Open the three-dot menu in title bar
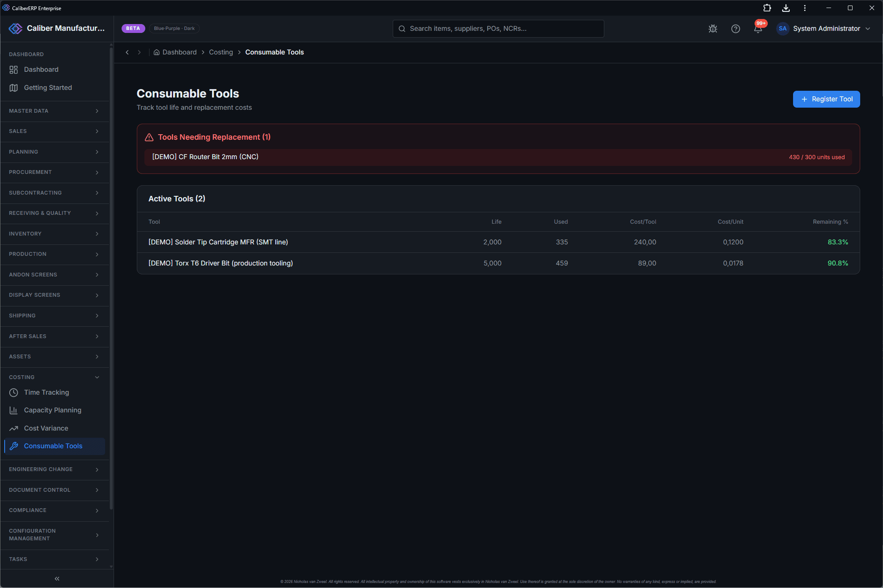883x588 pixels. 805,8
